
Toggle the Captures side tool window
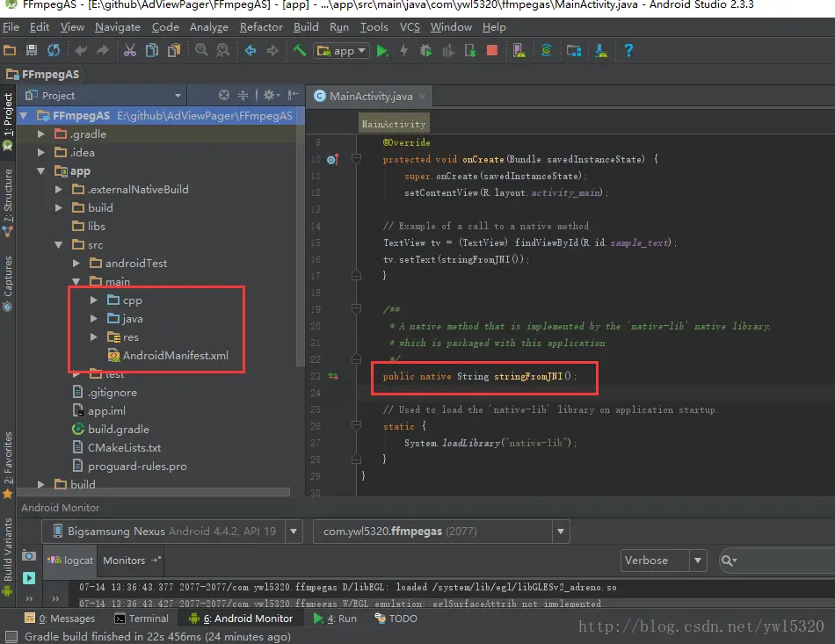pos(8,283)
